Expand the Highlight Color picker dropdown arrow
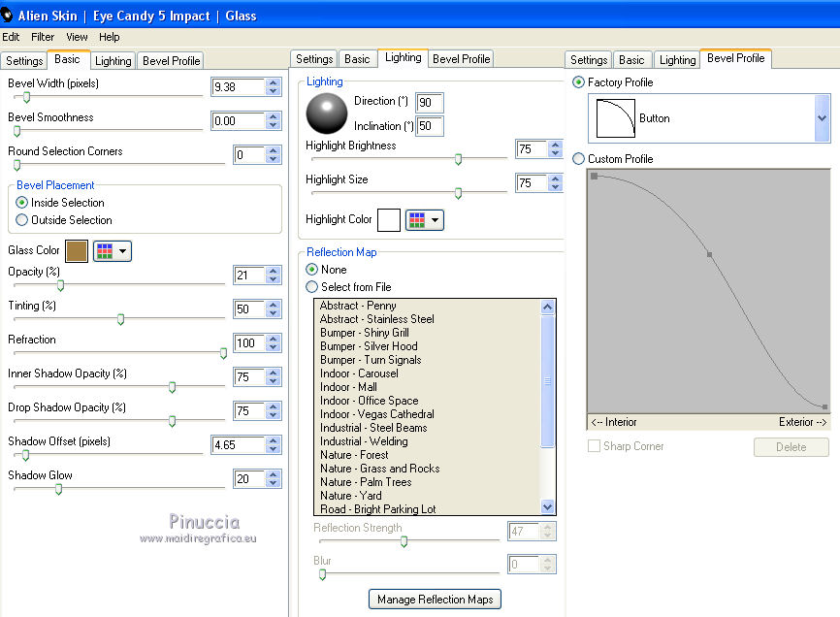This screenshot has width=840, height=617. pyautogui.click(x=436, y=220)
